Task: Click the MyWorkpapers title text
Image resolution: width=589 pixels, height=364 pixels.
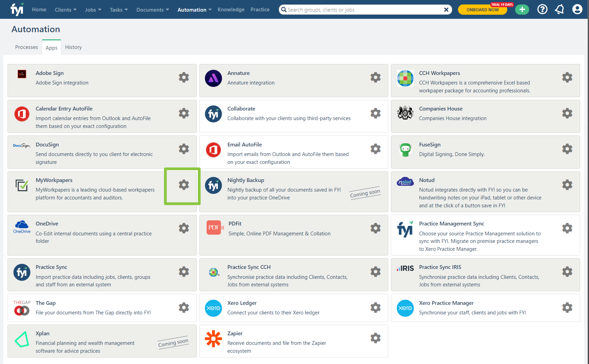Action: coord(54,180)
